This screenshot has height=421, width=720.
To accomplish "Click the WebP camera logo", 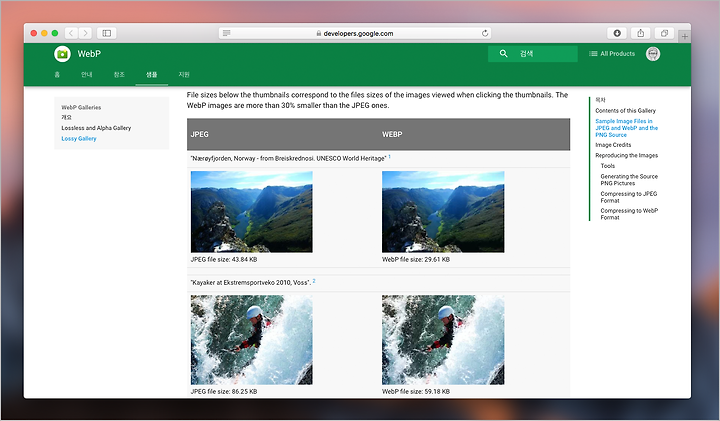I will tap(62, 54).
